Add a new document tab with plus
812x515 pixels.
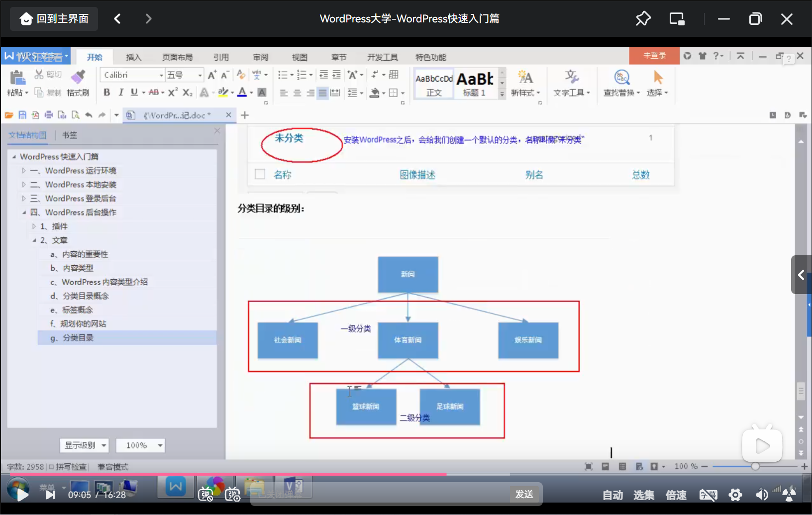[245, 115]
